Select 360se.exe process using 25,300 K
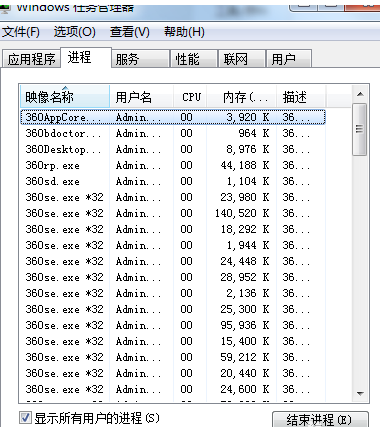380x427 pixels. click(173, 309)
